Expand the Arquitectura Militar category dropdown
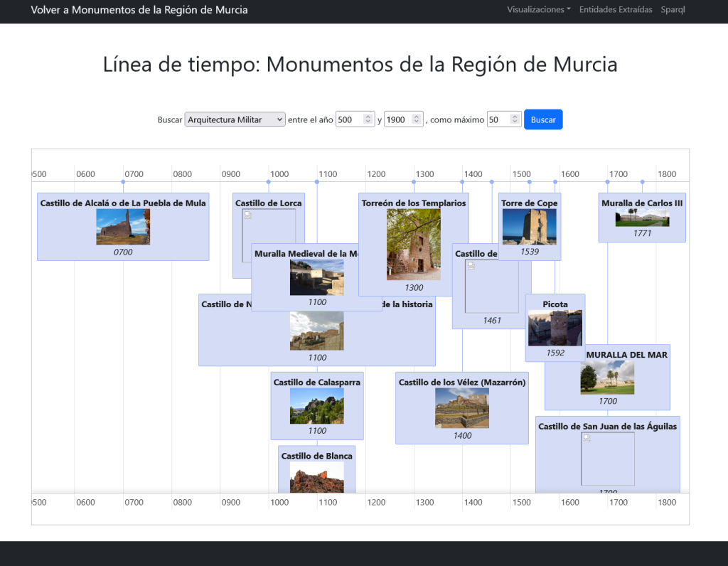 click(x=235, y=119)
